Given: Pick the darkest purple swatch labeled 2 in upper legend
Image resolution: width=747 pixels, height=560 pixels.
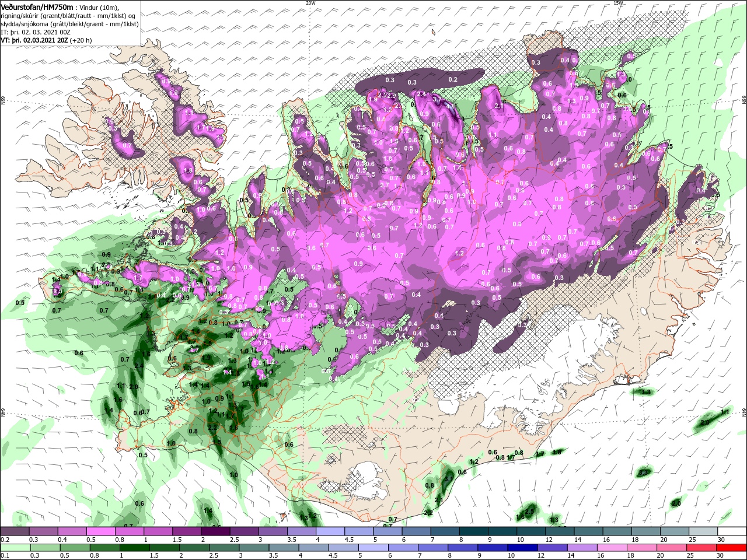Looking at the screenshot, I should [x=215, y=531].
